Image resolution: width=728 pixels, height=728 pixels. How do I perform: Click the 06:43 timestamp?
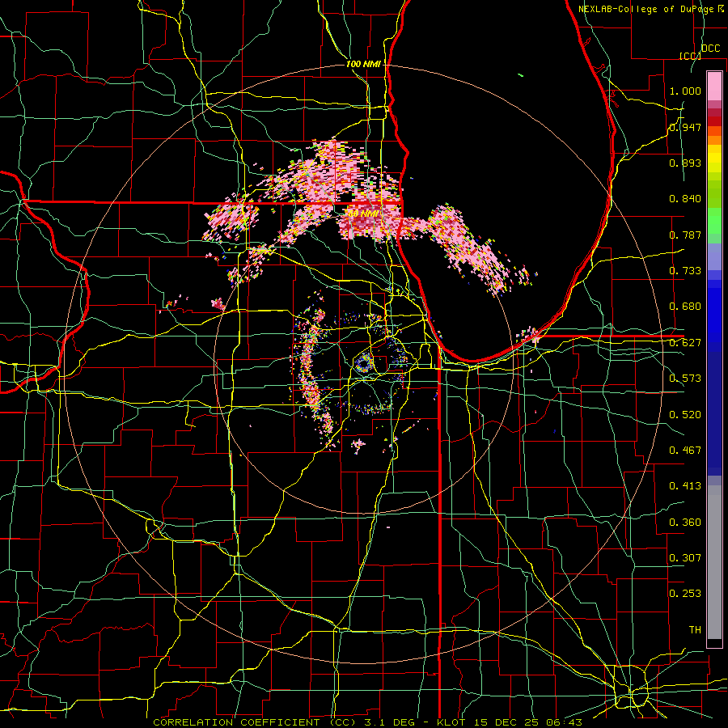565,722
